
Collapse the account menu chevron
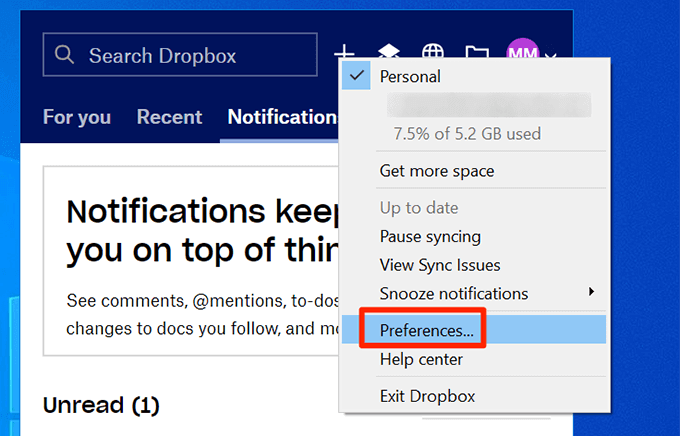click(551, 57)
